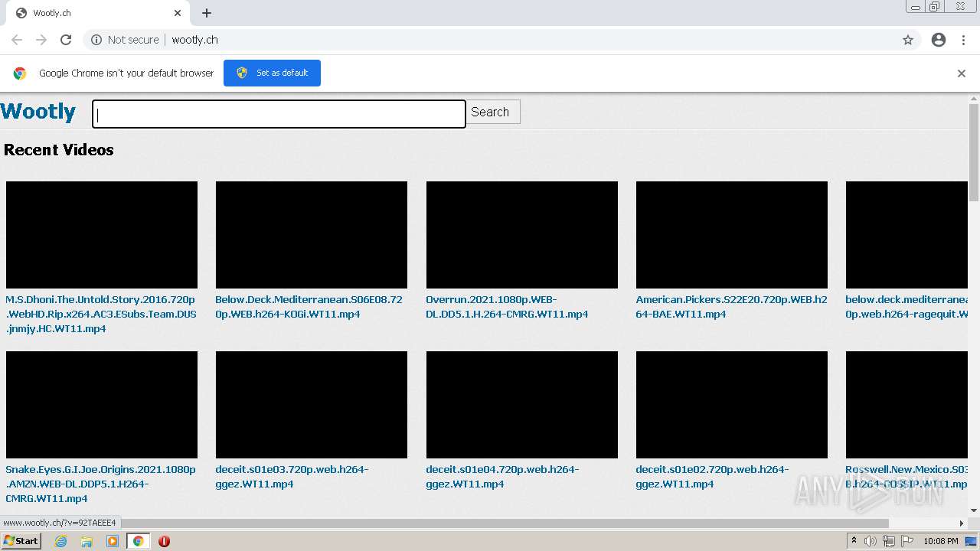This screenshot has height=551, width=980.
Task: Open the below.deck.mediterranean ragequit title link
Action: point(906,307)
